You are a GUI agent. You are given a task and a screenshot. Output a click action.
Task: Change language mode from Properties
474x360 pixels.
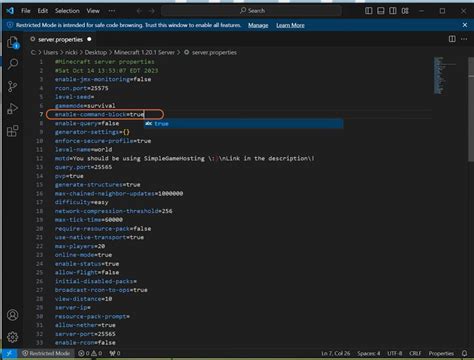441,353
